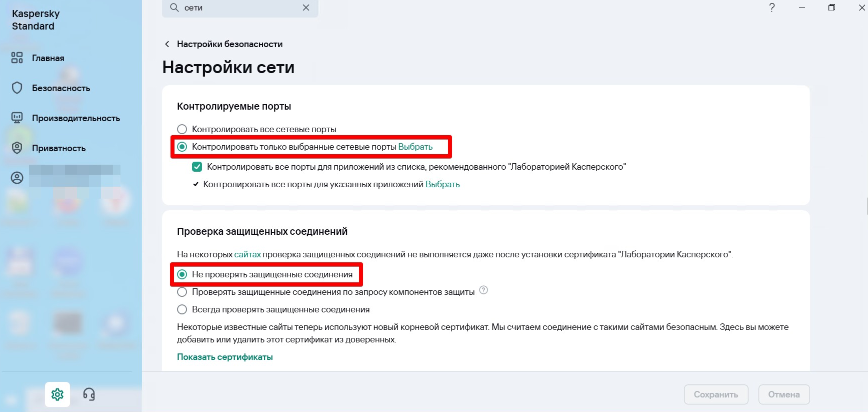
Task: Click the Приватность privacy icon
Action: tap(17, 148)
